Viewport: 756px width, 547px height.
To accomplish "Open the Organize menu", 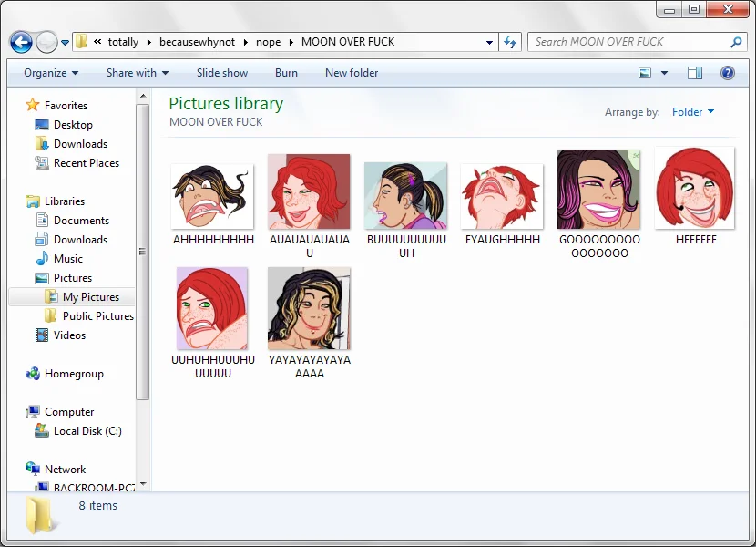I will pos(51,73).
